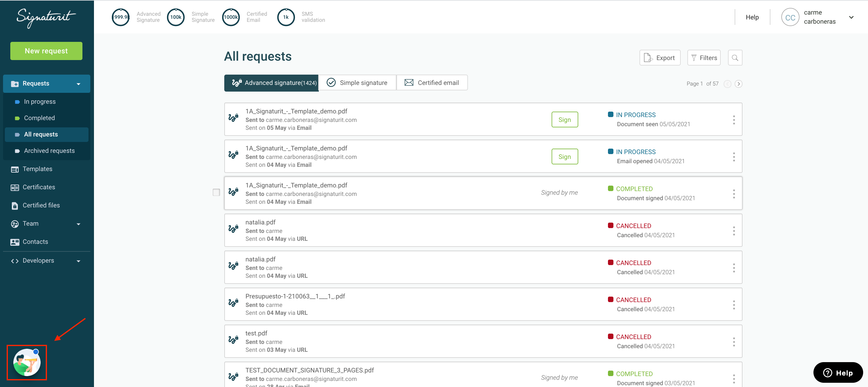Open the floating Help chat button

coord(838,372)
